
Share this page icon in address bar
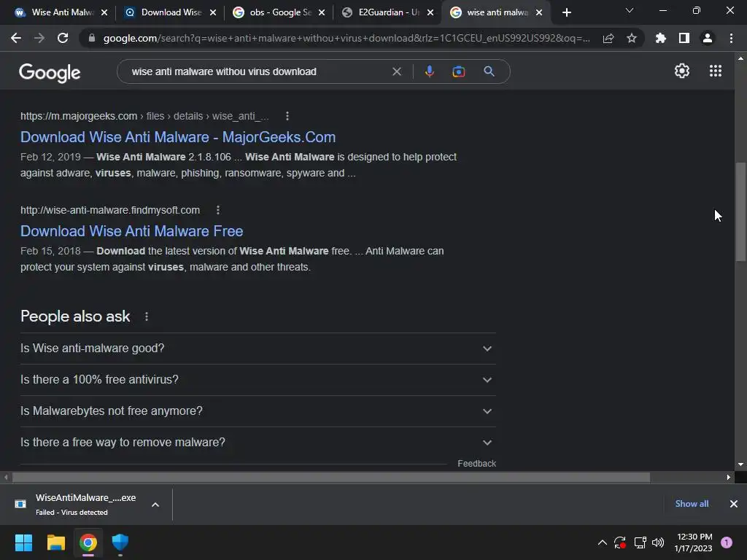(608, 38)
